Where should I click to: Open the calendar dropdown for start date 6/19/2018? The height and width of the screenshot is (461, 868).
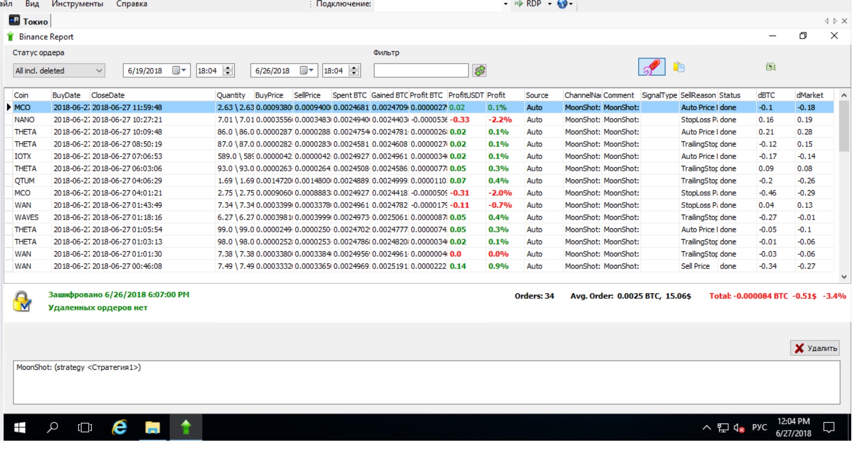tap(179, 71)
